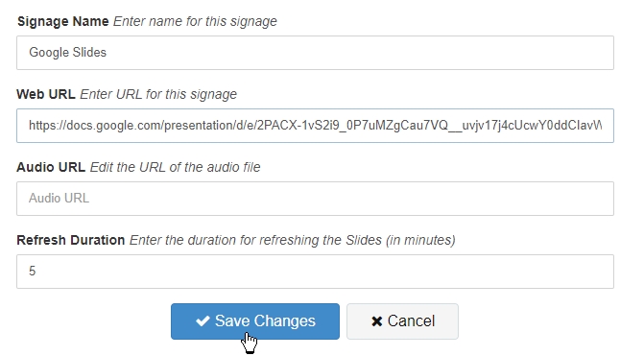Click the refreshing Slides in minutes hint text
Viewport: 644px width, 356px height.
(x=293, y=240)
